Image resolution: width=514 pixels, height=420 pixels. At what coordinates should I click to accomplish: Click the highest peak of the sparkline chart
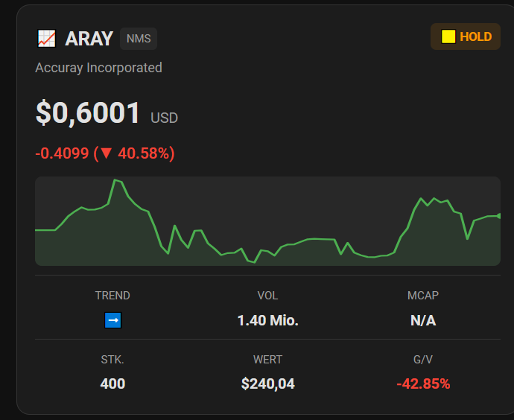coord(115,180)
